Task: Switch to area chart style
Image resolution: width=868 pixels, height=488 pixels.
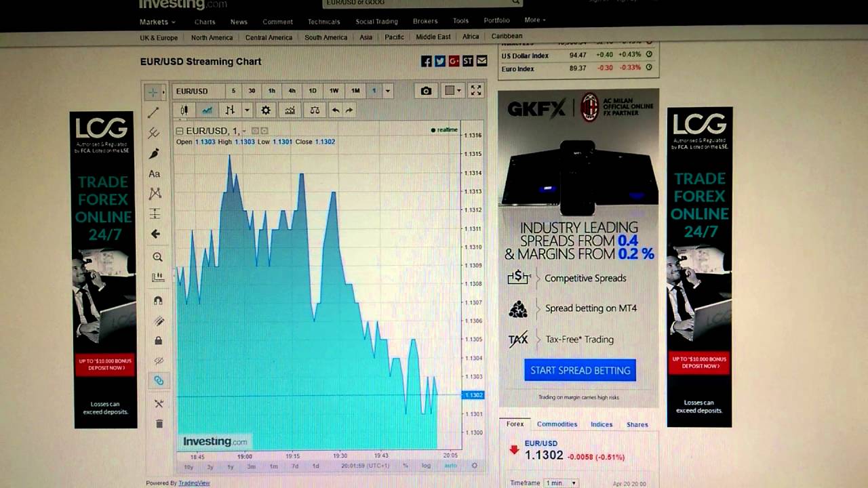Action: [207, 110]
